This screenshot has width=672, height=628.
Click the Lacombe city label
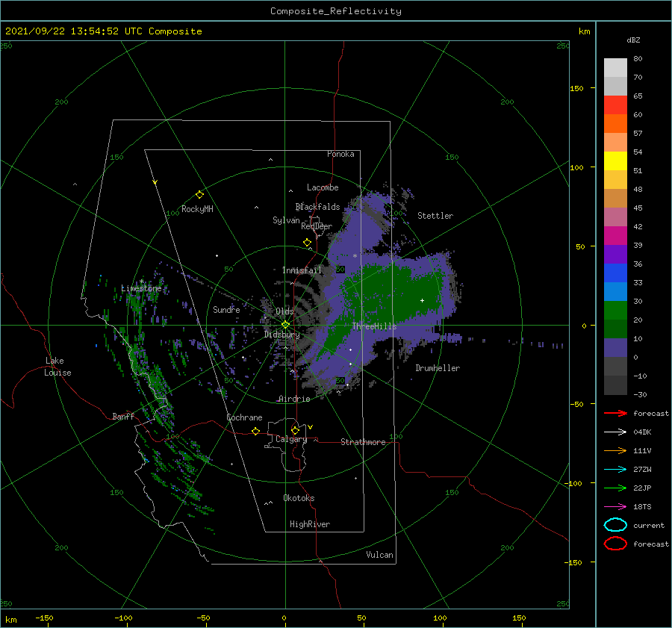(x=323, y=187)
